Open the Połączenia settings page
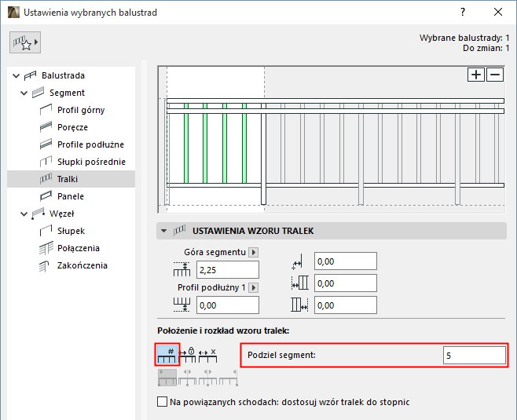517x420 pixels. click(78, 248)
